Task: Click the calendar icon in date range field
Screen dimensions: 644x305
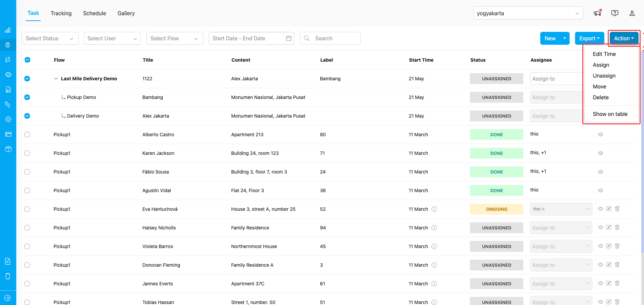Action: point(289,38)
